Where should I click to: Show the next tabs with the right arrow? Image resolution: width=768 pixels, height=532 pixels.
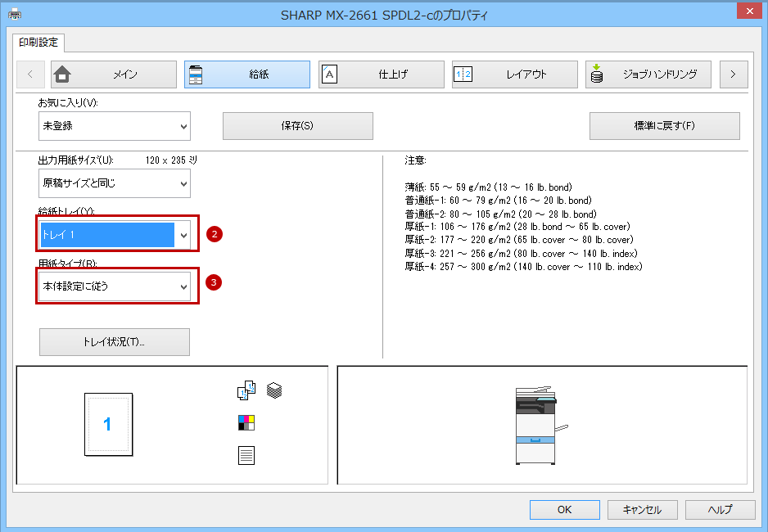coord(734,74)
